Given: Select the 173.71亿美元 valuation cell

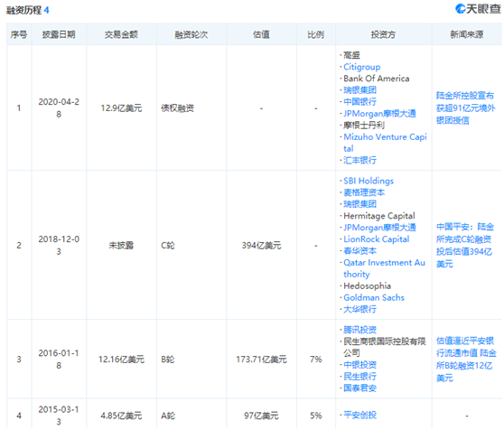Looking at the screenshot, I should (x=261, y=360).
